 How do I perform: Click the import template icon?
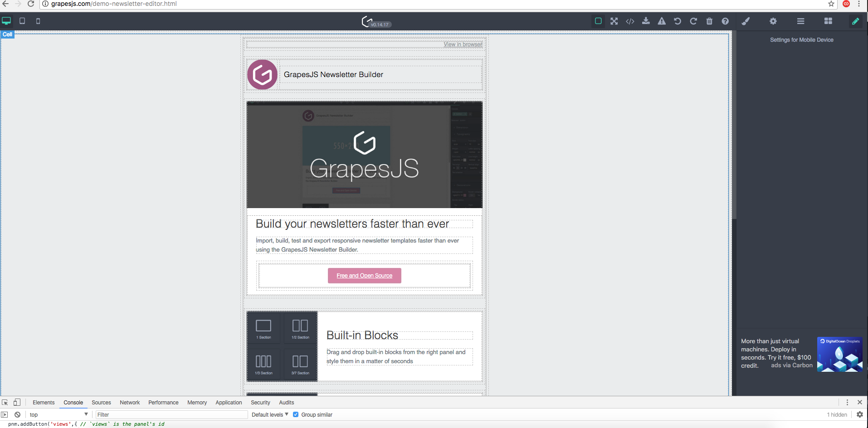(x=646, y=21)
